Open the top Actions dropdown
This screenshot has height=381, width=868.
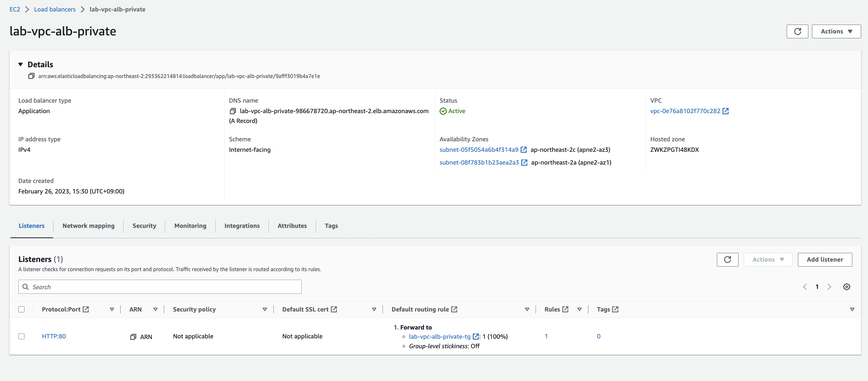tap(836, 31)
